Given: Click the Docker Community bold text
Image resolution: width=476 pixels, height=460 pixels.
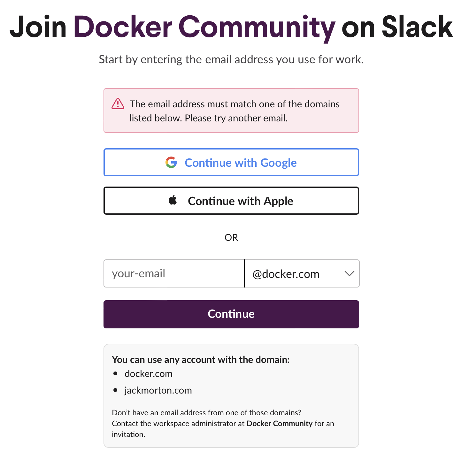Looking at the screenshot, I should tap(279, 424).
